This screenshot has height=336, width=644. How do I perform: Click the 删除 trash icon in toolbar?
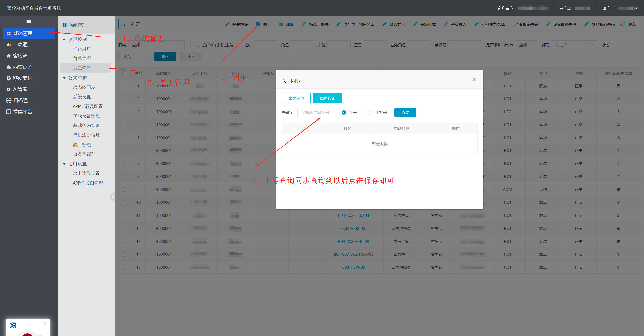(281, 24)
